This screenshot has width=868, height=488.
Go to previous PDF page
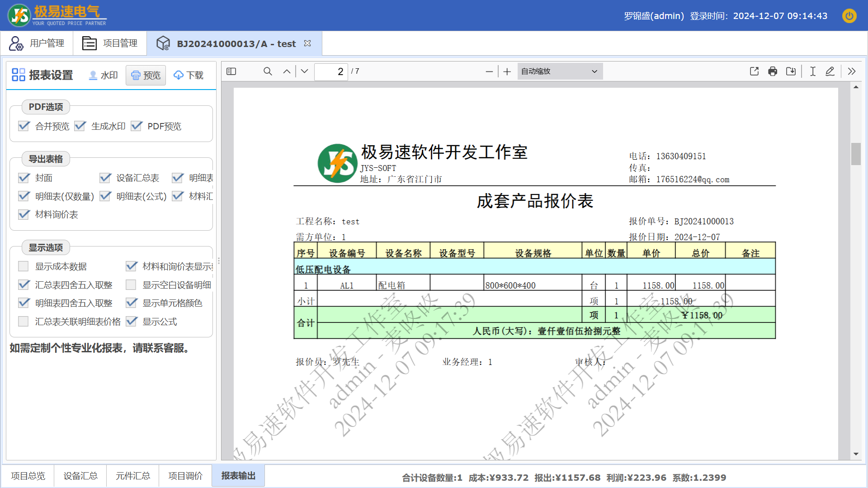coord(287,71)
